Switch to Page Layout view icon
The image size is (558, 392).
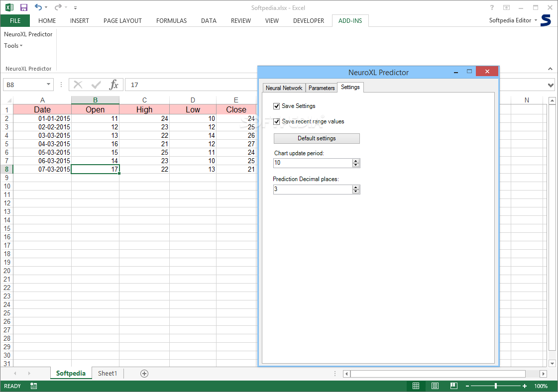click(435, 386)
